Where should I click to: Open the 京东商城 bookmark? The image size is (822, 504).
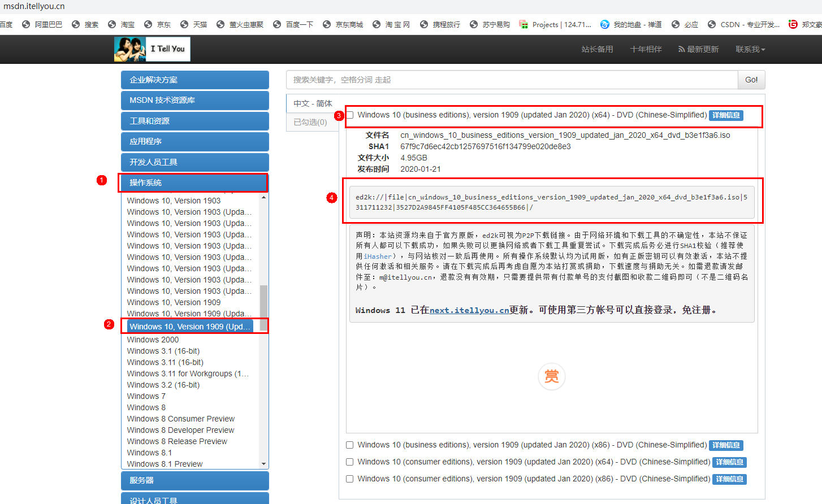[343, 24]
